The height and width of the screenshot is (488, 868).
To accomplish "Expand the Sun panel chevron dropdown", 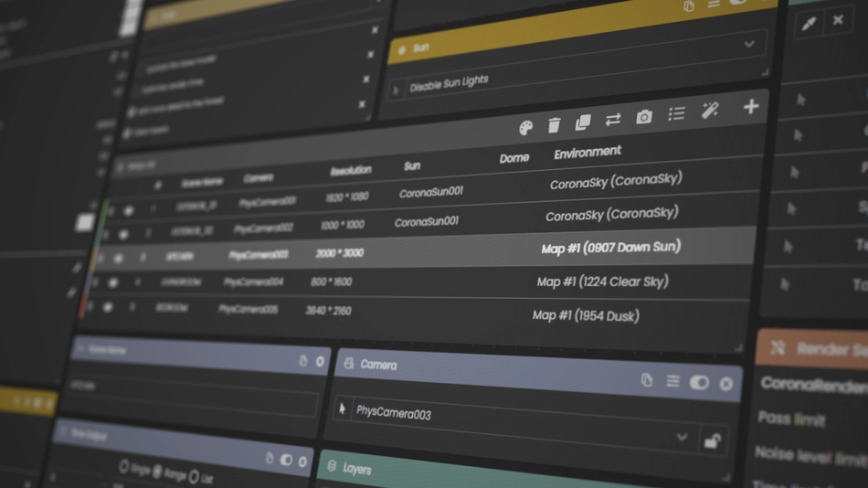I will click(x=749, y=44).
